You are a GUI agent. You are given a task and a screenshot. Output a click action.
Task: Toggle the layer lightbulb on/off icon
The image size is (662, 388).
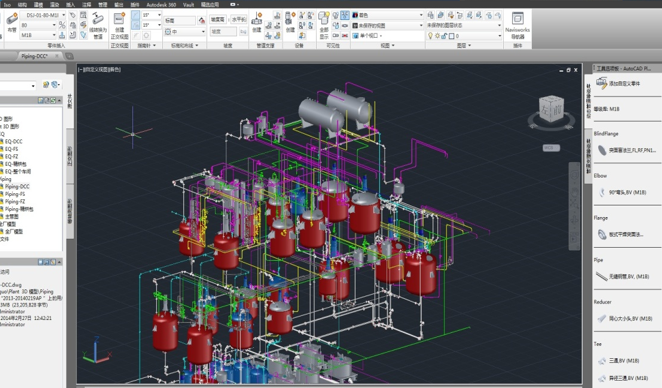(430, 36)
